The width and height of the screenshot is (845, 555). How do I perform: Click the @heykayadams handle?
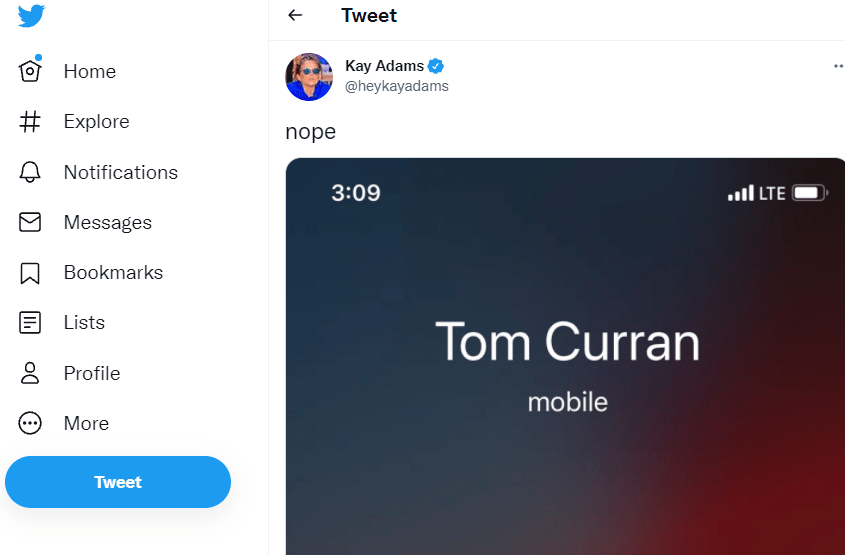pos(397,86)
